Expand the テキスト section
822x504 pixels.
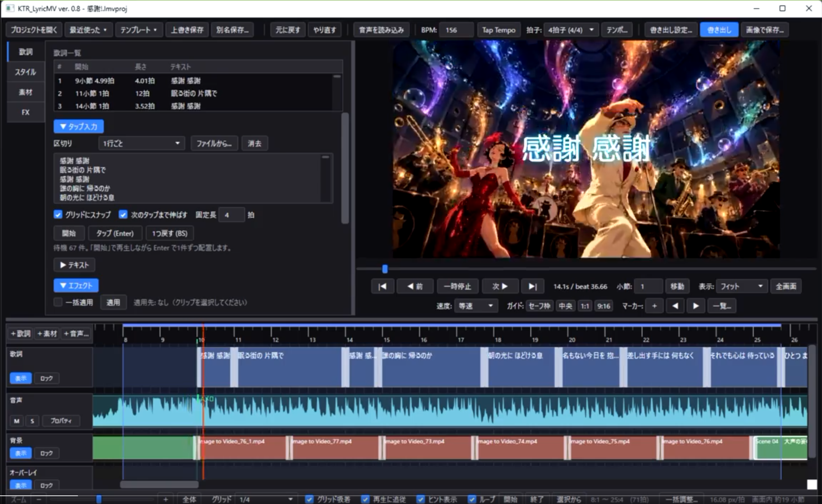[74, 265]
